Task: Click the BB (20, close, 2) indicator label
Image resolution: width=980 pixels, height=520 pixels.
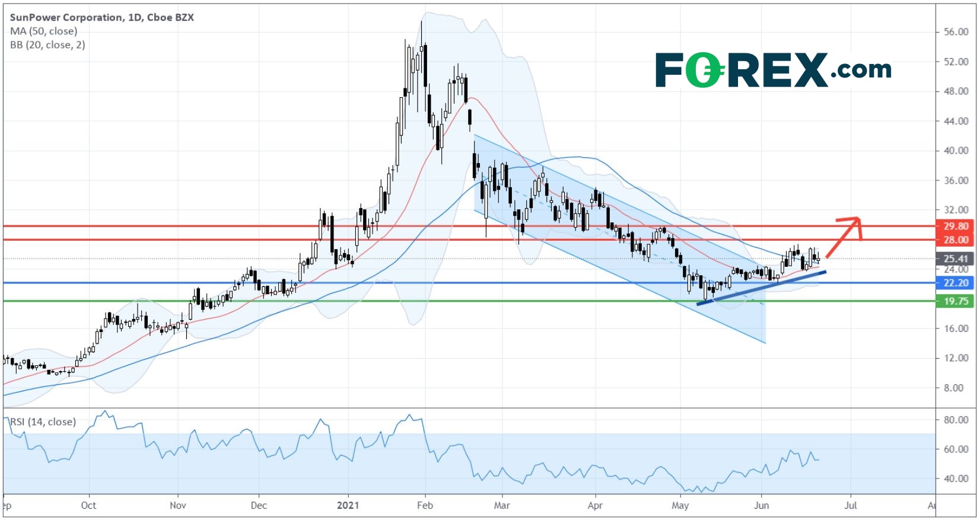Action: [x=47, y=44]
